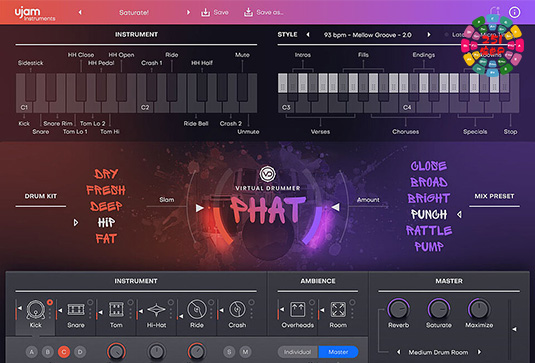
Task: Click the Slam play arrow marker
Action: pos(200,208)
